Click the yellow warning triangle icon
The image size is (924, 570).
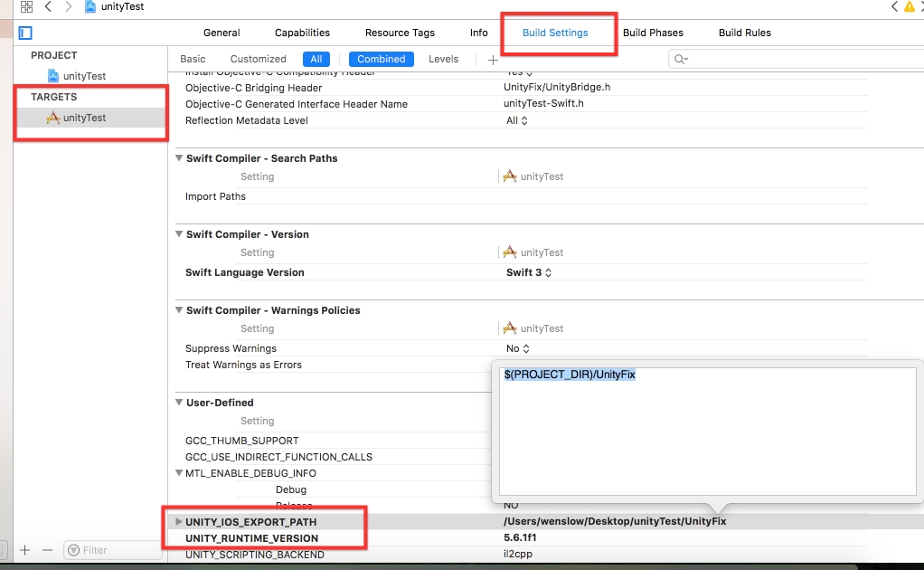coord(910,7)
